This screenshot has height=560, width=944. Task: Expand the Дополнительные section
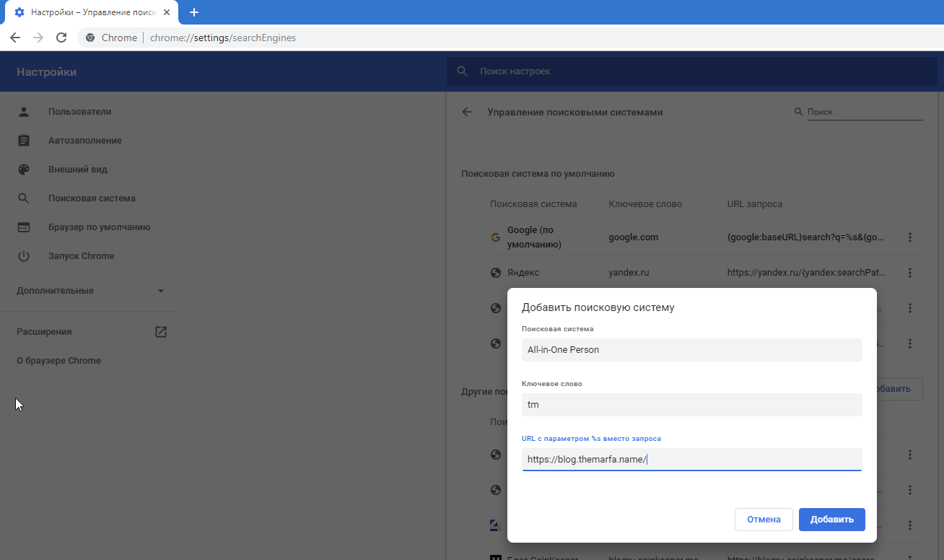coord(89,291)
